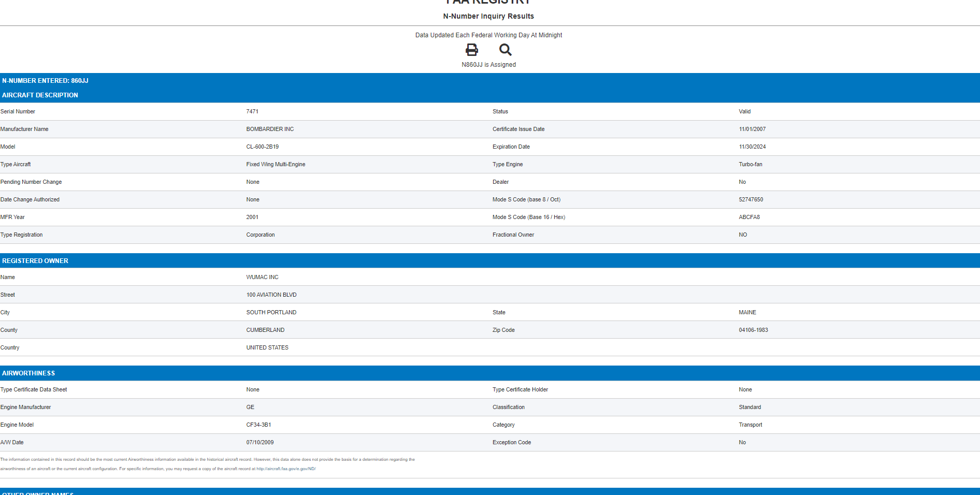This screenshot has width=980, height=495.
Task: Click the Pending Number Change label
Action: pyautogui.click(x=31, y=182)
